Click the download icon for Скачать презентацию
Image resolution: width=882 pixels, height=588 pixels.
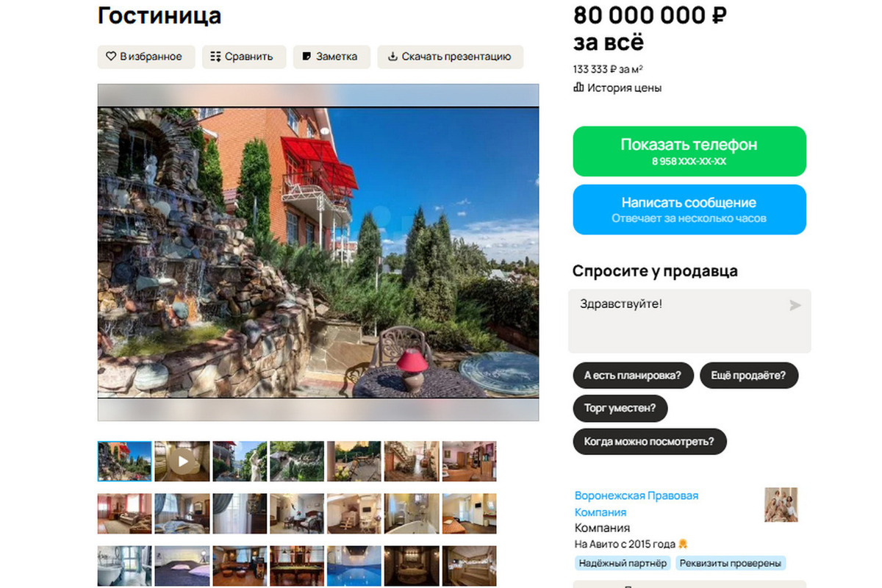pos(392,57)
